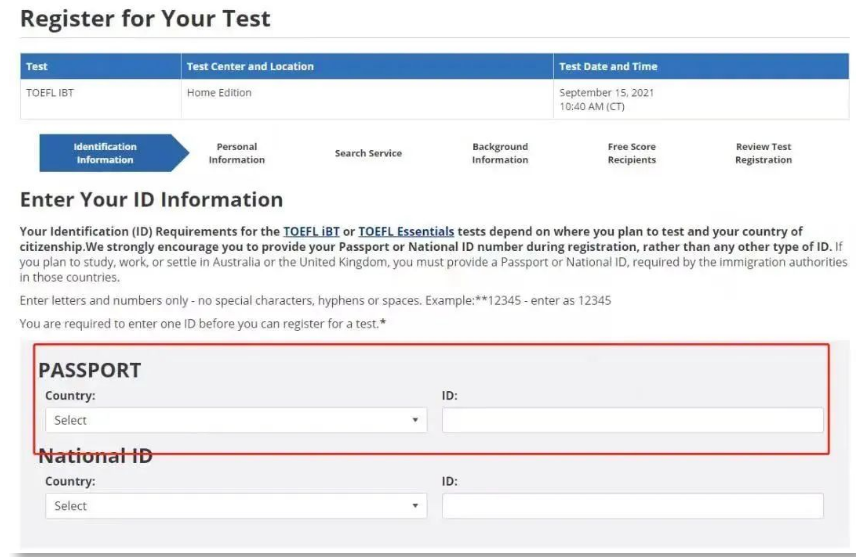Click the 'Enter Your ID Information' heading

point(151,200)
